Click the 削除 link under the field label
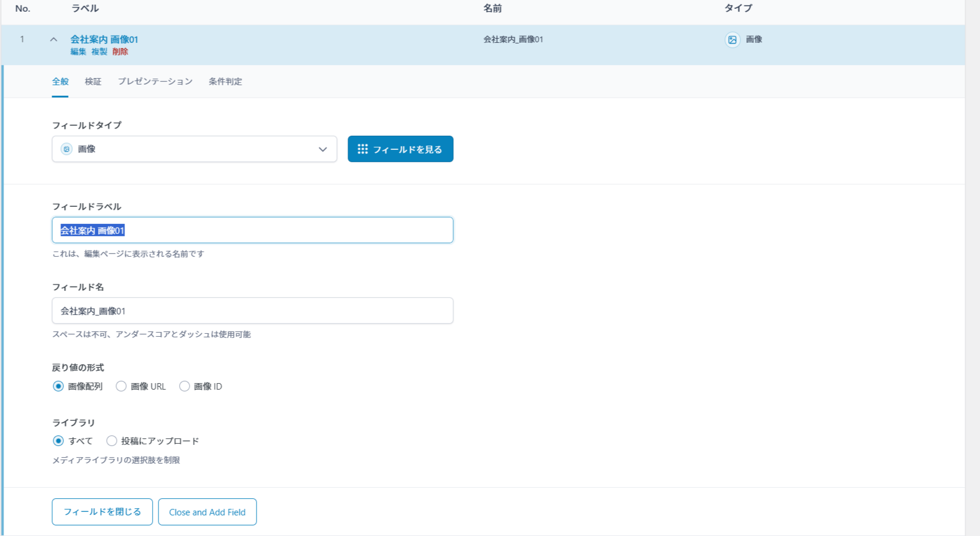This screenshot has height=536, width=980. coord(120,52)
